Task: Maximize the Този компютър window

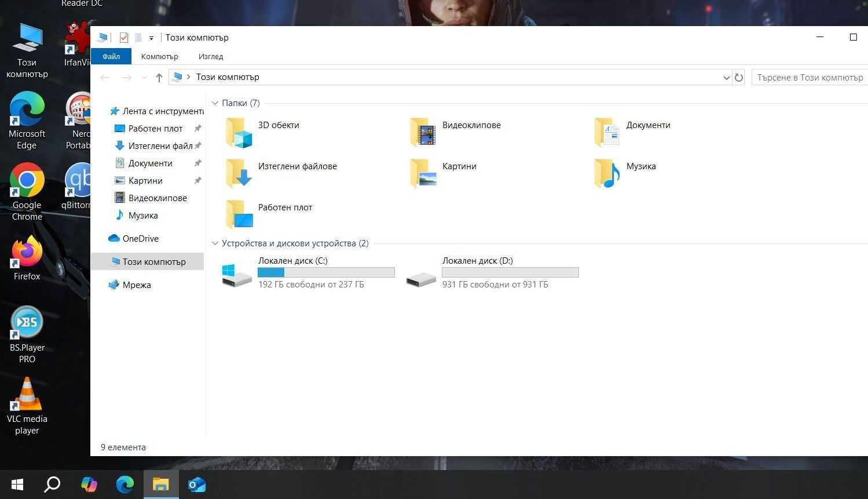Action: [853, 37]
